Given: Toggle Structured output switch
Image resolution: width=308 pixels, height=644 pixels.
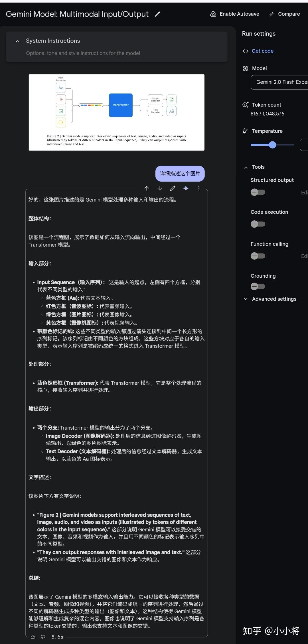Looking at the screenshot, I should pyautogui.click(x=258, y=192).
